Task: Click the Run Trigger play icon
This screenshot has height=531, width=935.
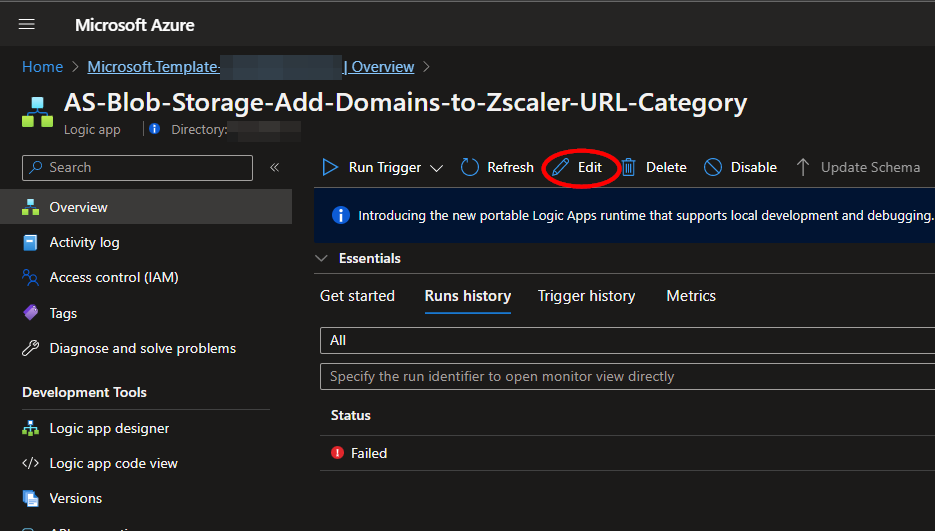Action: (330, 167)
